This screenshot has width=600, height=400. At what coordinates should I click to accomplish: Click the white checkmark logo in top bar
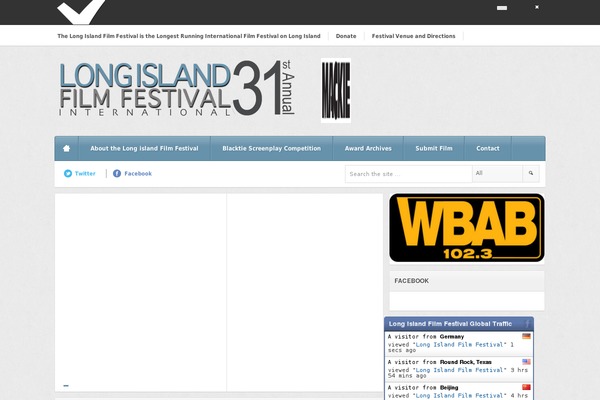[81, 11]
